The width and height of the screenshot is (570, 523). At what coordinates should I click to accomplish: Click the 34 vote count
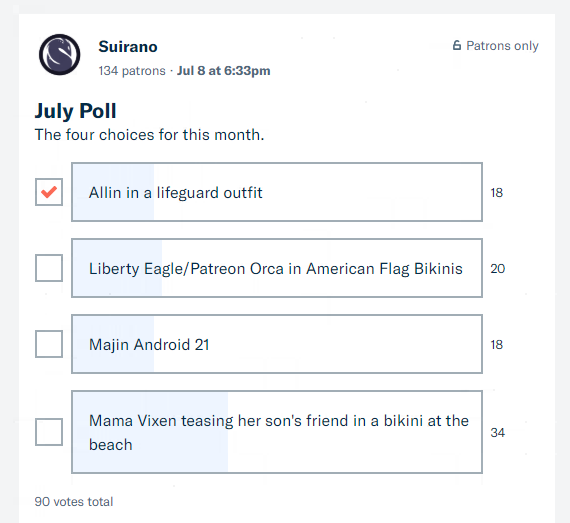tap(497, 433)
